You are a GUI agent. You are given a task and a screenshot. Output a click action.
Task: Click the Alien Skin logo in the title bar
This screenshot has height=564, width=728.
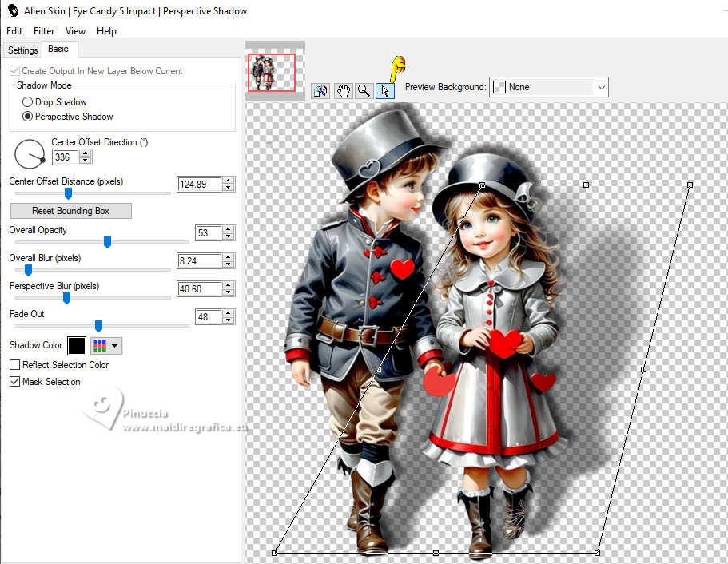coord(13,10)
